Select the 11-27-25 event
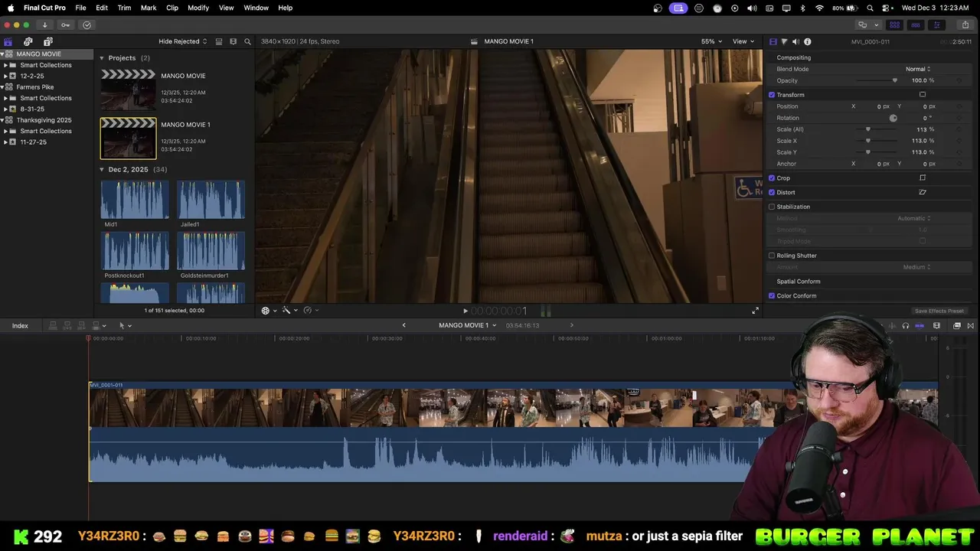The height and width of the screenshot is (551, 980). click(33, 142)
